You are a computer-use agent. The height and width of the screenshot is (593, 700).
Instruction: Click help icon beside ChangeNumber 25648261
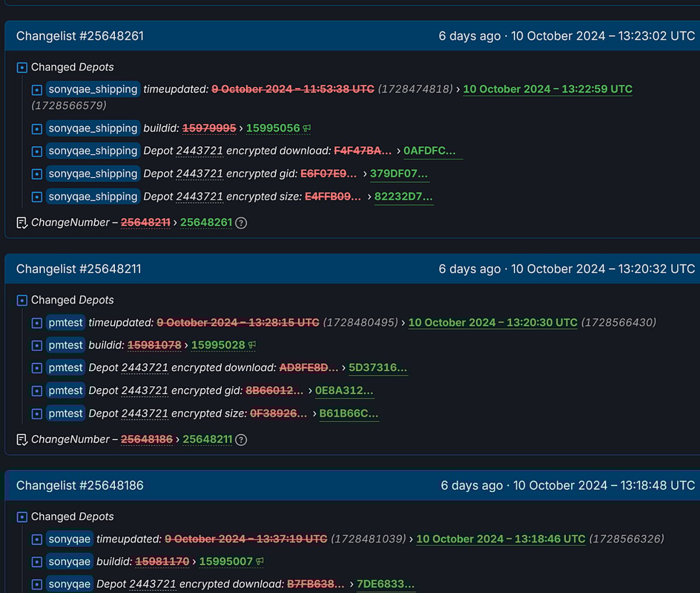click(241, 223)
